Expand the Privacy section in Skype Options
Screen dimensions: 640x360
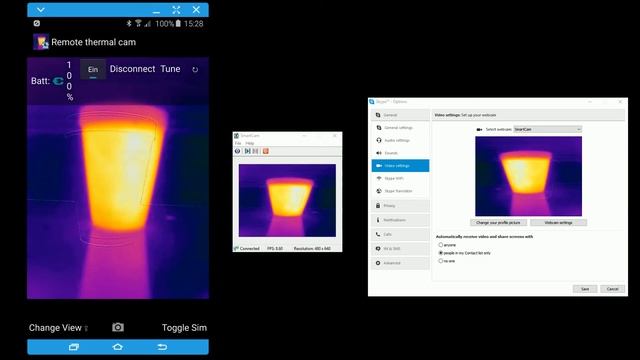[400, 206]
